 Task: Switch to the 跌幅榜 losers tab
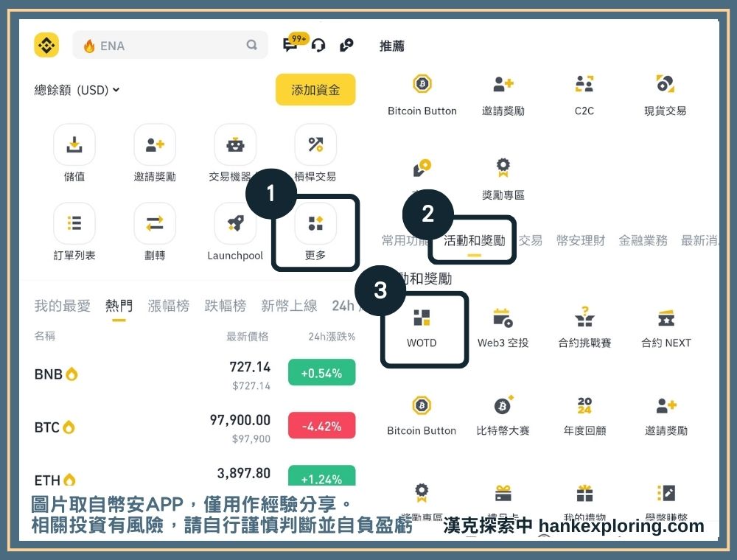[225, 306]
